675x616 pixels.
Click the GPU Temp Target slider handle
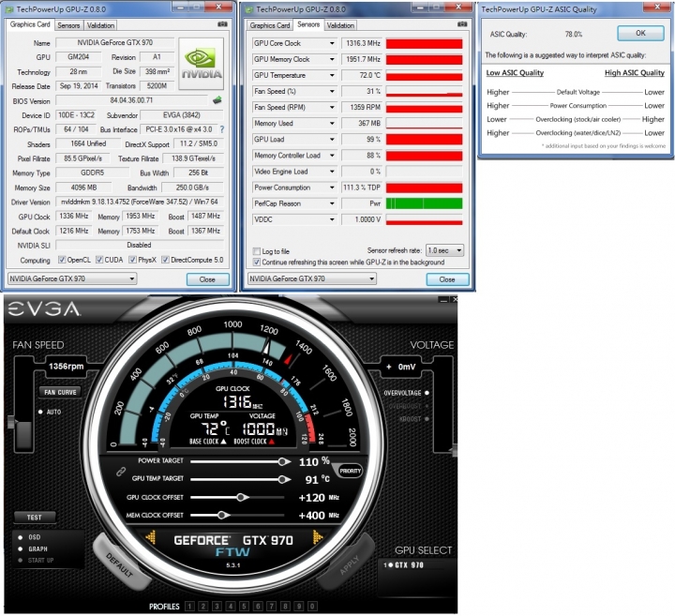(x=283, y=479)
